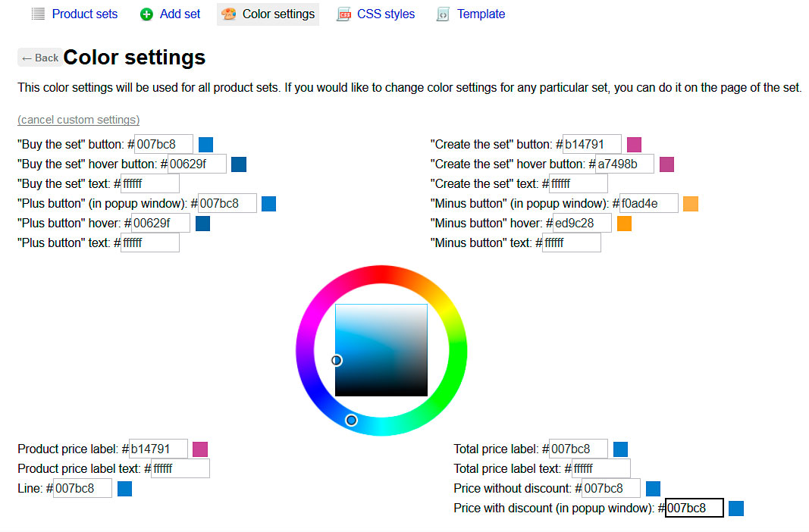The height and width of the screenshot is (532, 809).
Task: Focus the "Plus button" text color field
Action: pos(149,243)
